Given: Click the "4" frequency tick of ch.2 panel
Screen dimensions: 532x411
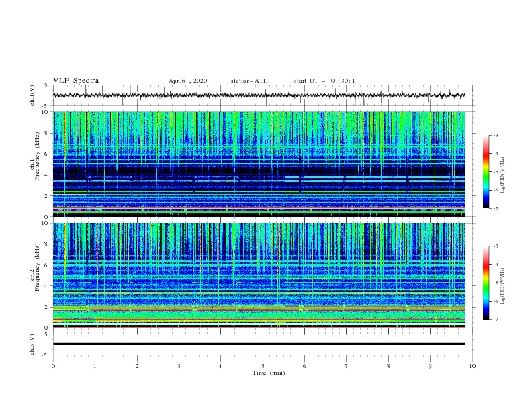Looking at the screenshot, I should tap(46, 286).
